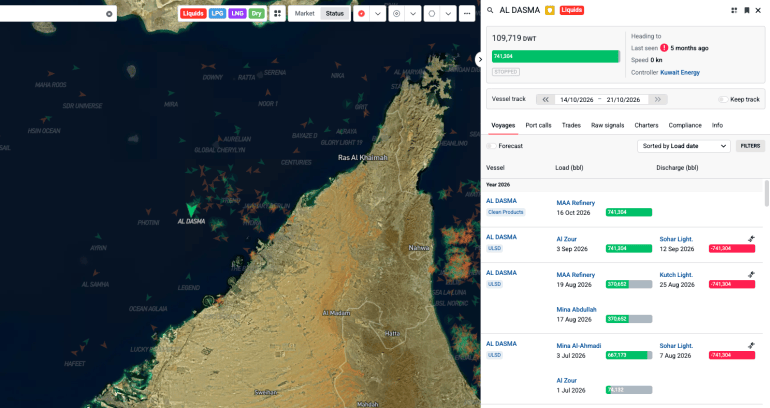
Task: Click the Ras Al Khaimah map label
Action: (x=362, y=158)
